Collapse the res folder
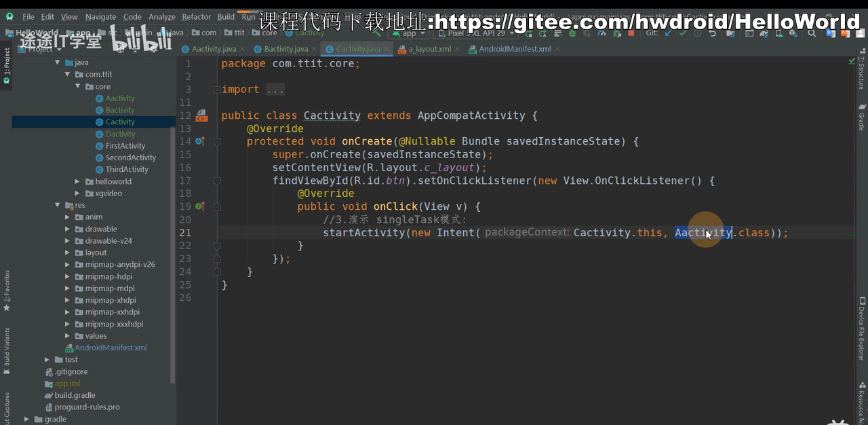This screenshot has width=868, height=425. pyautogui.click(x=58, y=205)
